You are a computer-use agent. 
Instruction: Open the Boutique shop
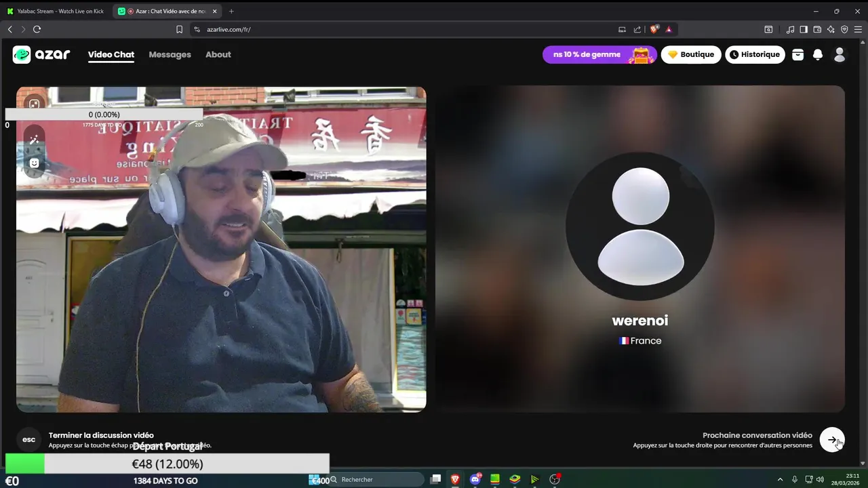(x=691, y=55)
